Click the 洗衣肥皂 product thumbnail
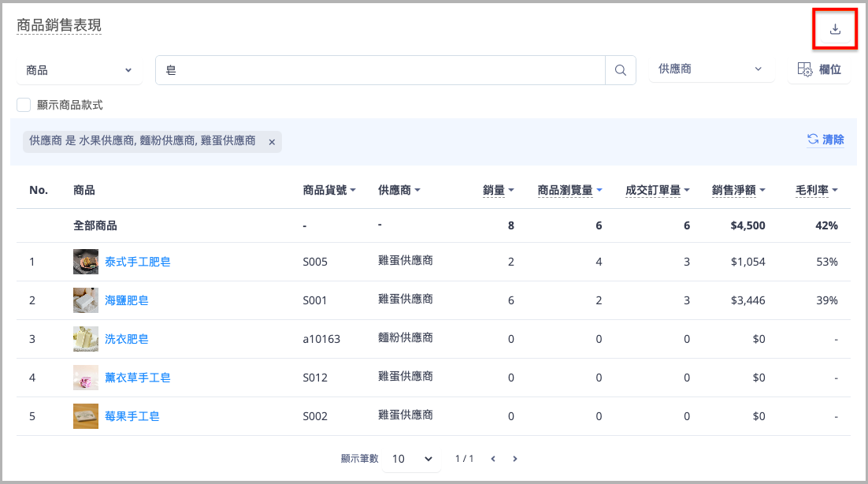The image size is (868, 484). [86, 339]
